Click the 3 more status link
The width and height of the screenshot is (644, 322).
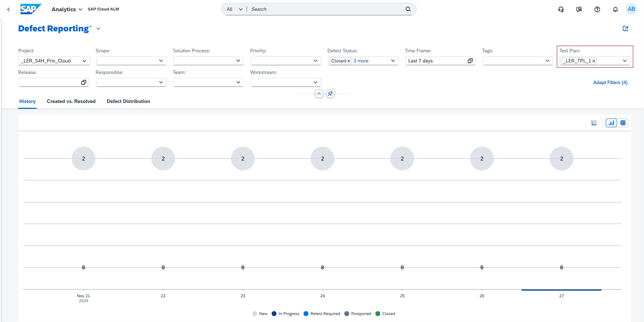tap(361, 61)
